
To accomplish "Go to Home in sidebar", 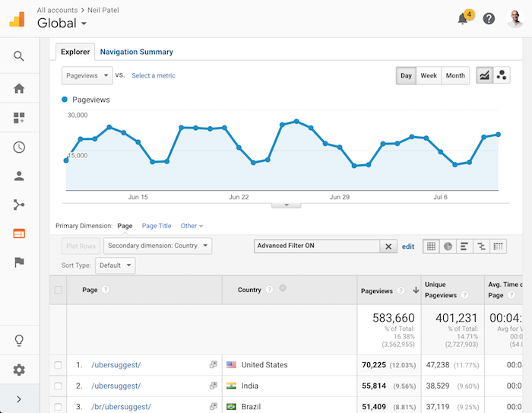I will pos(19,88).
